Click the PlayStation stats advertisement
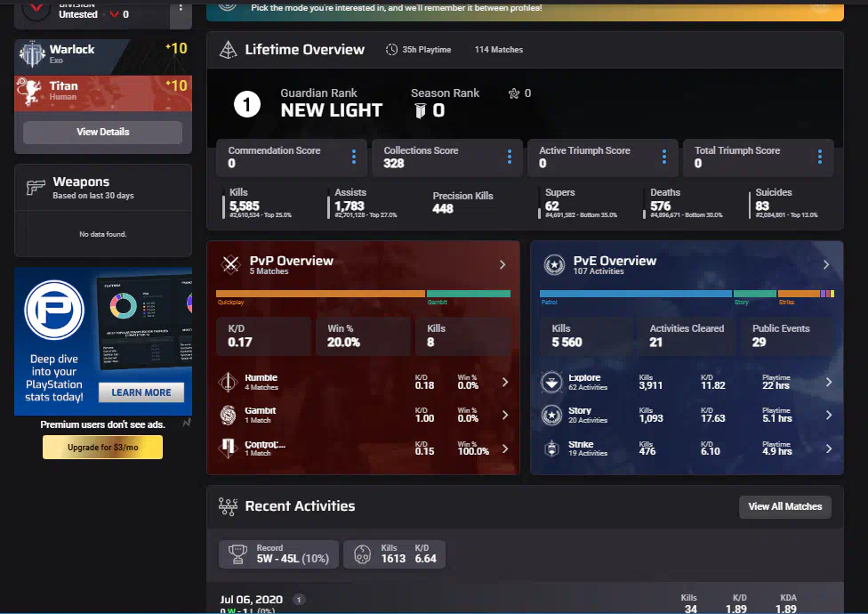Image resolution: width=868 pixels, height=614 pixels. [x=102, y=341]
